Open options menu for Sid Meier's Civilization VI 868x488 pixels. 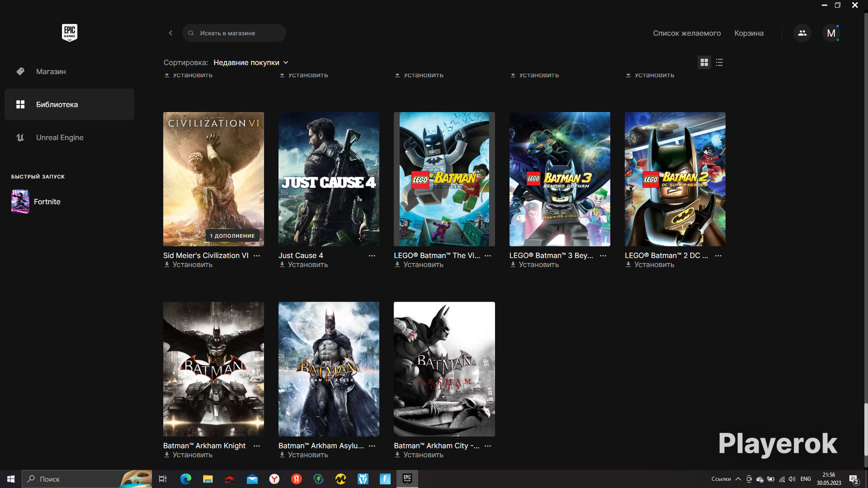pyautogui.click(x=257, y=256)
